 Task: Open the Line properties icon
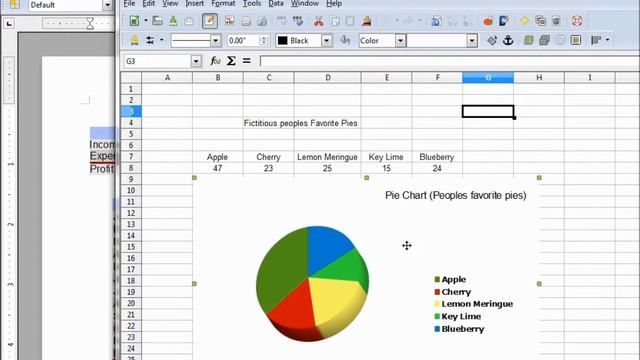pos(134,40)
